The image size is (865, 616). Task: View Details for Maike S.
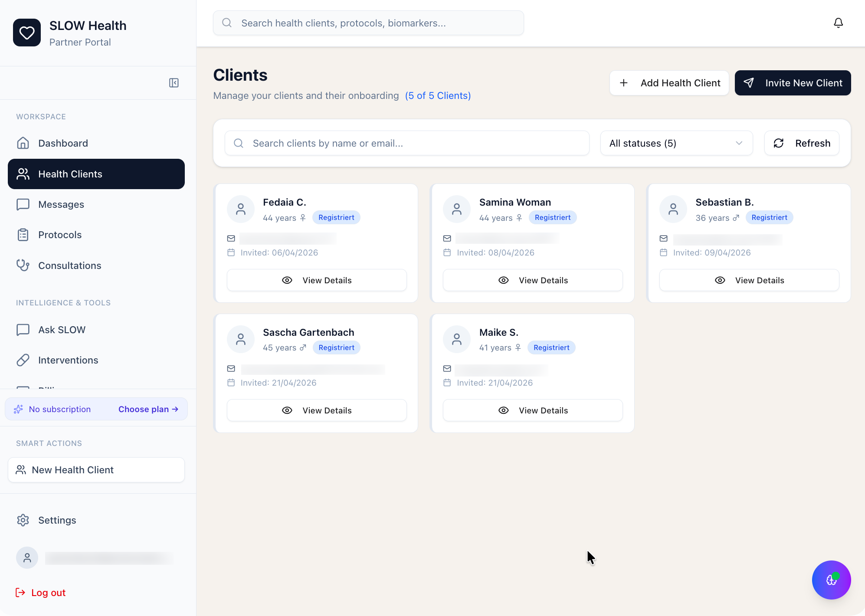pos(533,410)
